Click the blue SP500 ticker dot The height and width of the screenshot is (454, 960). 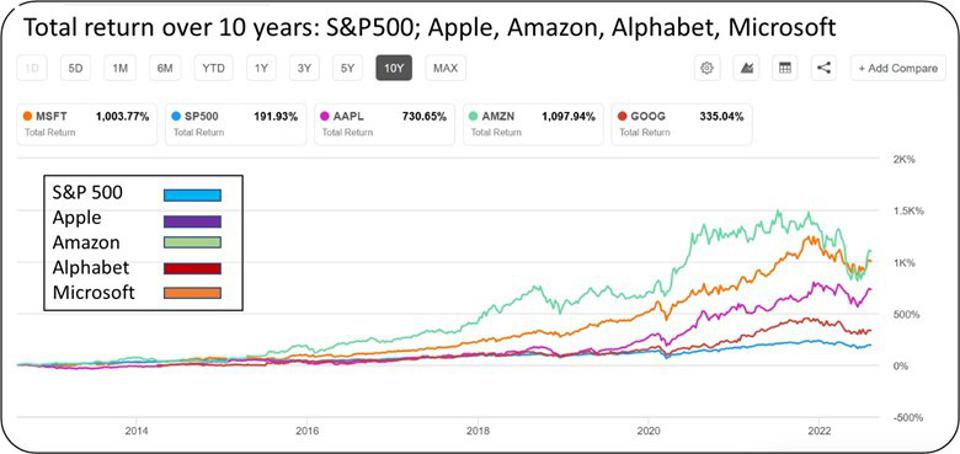[176, 116]
